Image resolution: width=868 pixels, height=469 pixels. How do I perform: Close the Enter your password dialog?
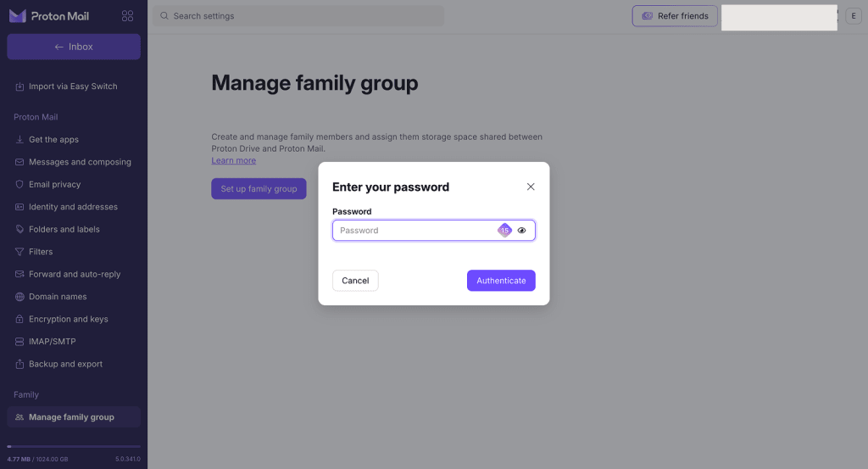531,187
